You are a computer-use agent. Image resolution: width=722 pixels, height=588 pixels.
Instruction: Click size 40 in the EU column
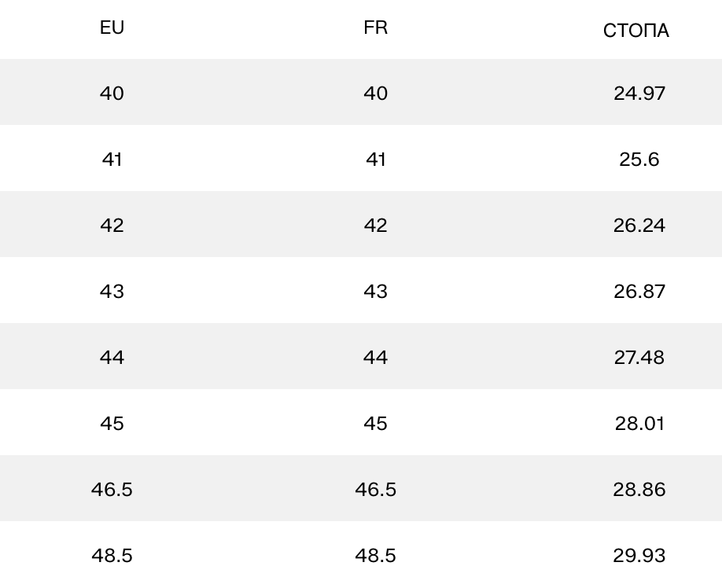(x=112, y=94)
